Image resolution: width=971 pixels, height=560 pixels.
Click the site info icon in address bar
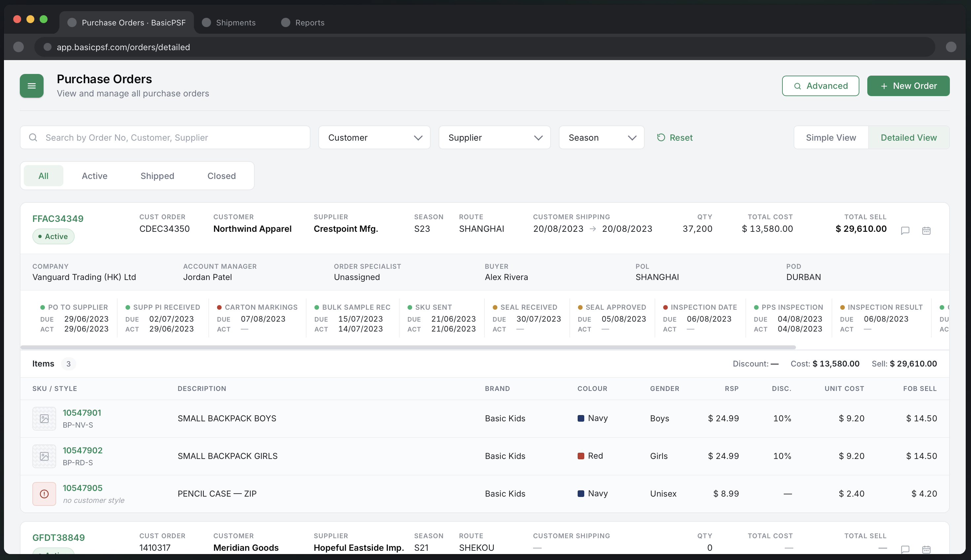tap(47, 47)
